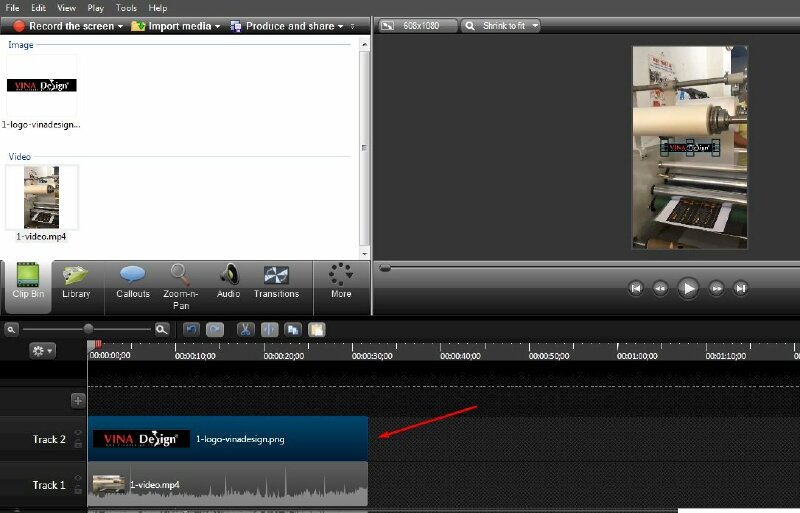Open the Library tab
Image resolution: width=800 pixels, height=513 pixels.
76,281
